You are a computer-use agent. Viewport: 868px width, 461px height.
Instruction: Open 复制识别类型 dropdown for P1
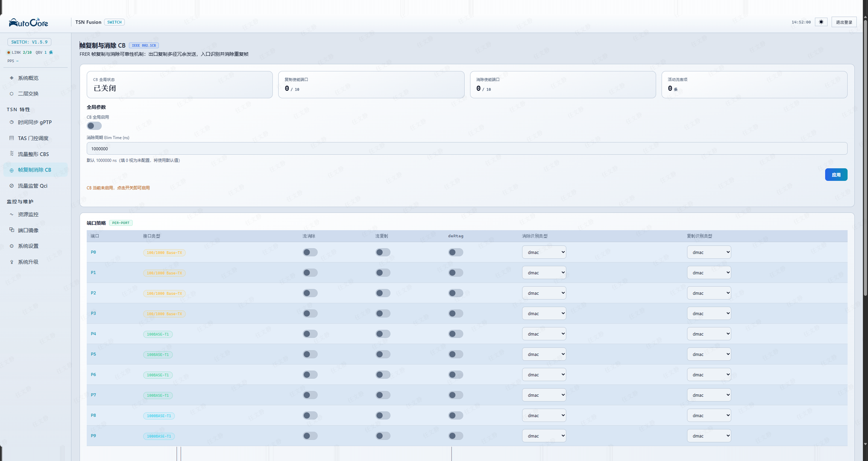pos(709,273)
